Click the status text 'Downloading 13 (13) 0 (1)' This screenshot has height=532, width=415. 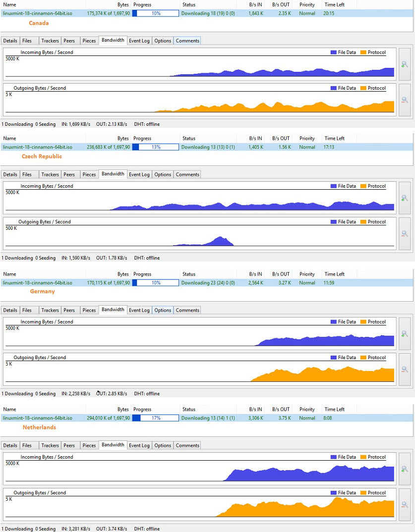click(208, 147)
